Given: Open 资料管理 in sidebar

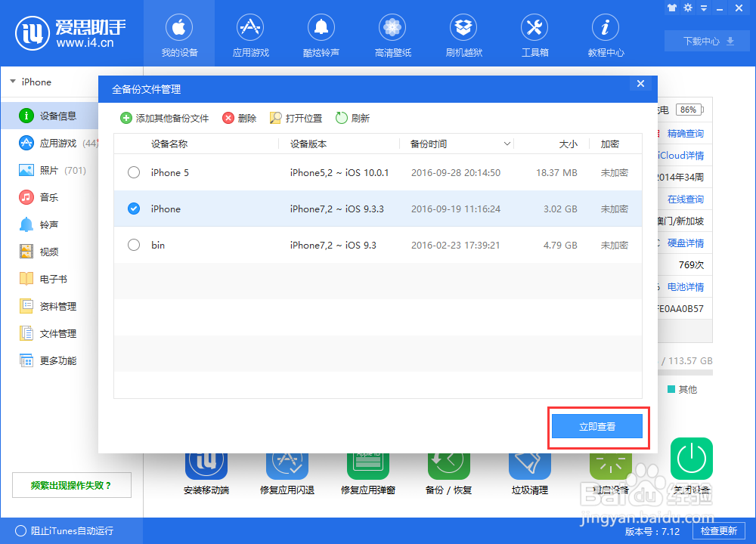Looking at the screenshot, I should [x=49, y=306].
